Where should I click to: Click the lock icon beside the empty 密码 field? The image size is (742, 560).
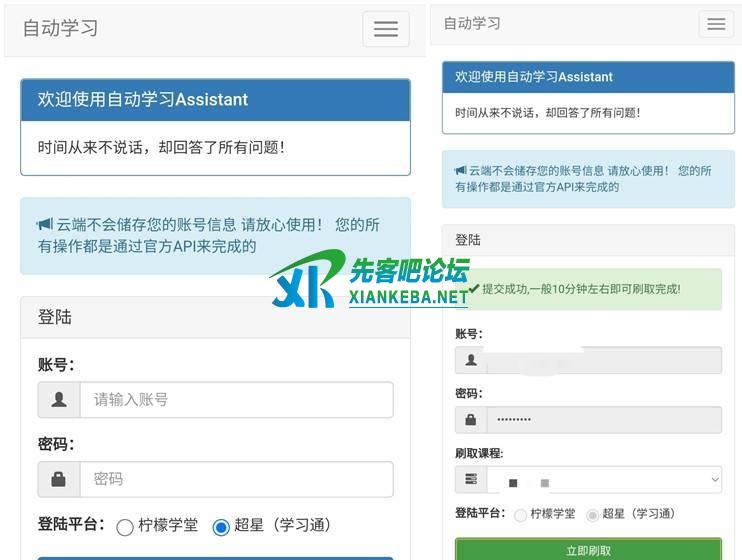tap(59, 479)
